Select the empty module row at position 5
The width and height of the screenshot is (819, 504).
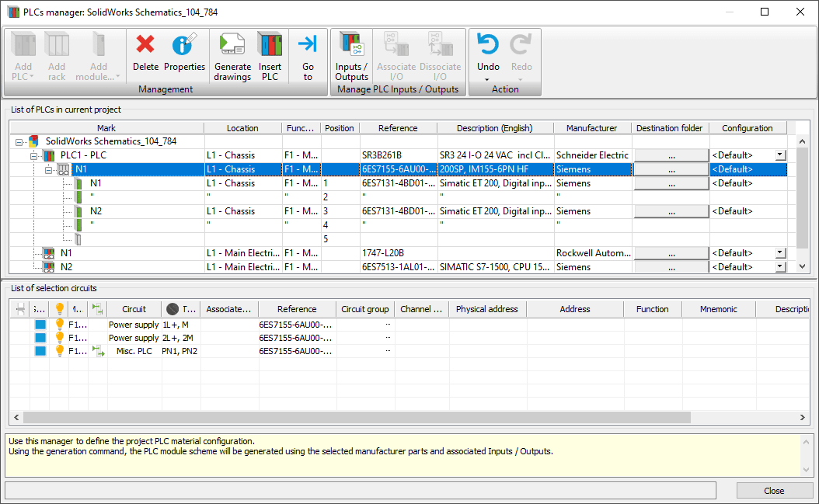pyautogui.click(x=399, y=239)
